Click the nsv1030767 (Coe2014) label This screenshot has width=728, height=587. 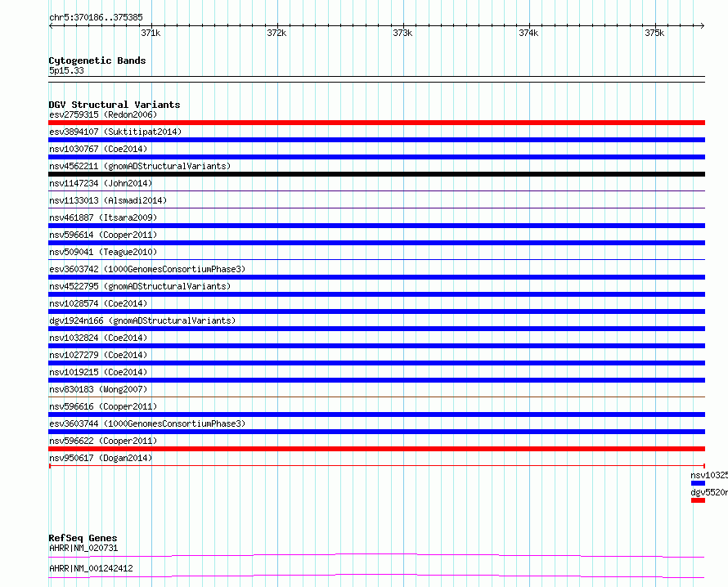pos(98,149)
